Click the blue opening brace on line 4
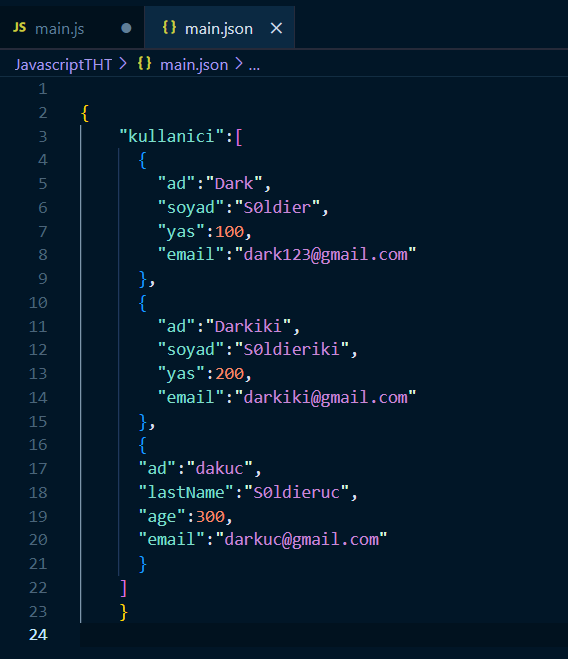The image size is (568, 659). (x=143, y=160)
